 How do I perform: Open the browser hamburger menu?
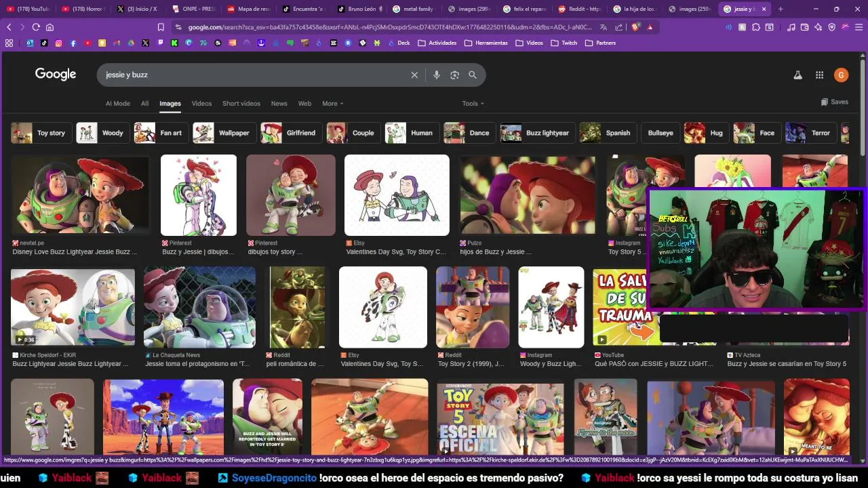(859, 27)
